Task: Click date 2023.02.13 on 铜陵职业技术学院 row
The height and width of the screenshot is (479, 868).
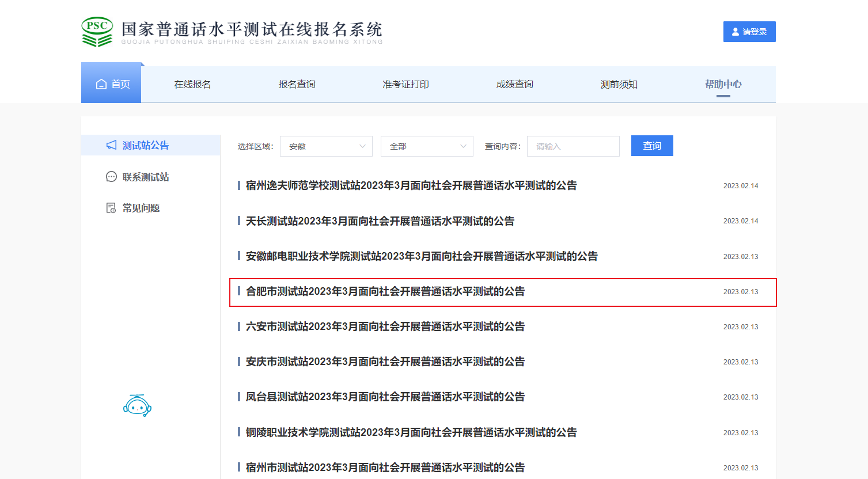Action: pyautogui.click(x=741, y=433)
